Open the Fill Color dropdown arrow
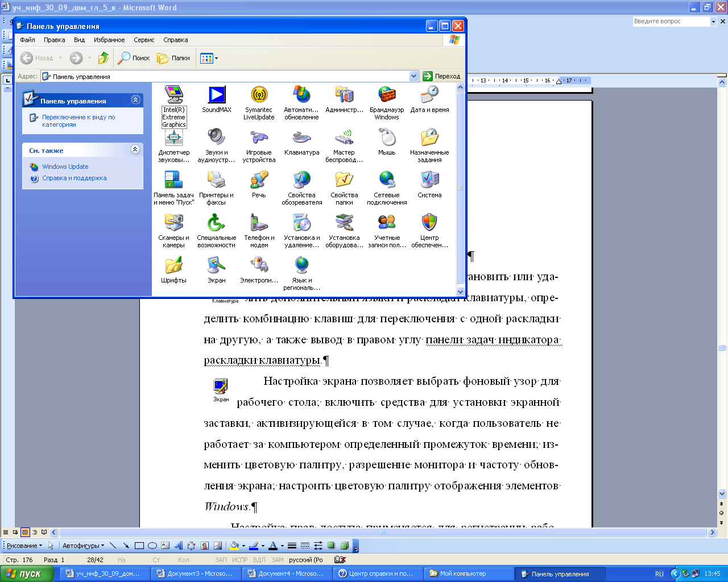728x582 pixels. [x=243, y=546]
